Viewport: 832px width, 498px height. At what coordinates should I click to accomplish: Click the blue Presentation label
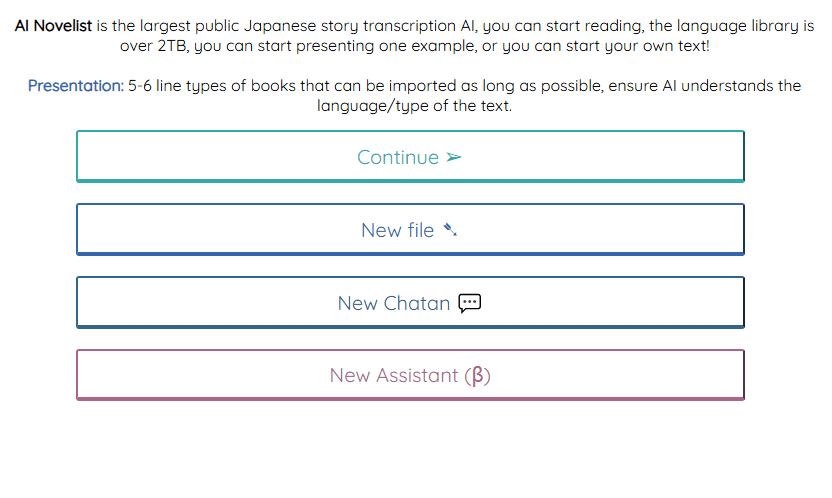(76, 86)
